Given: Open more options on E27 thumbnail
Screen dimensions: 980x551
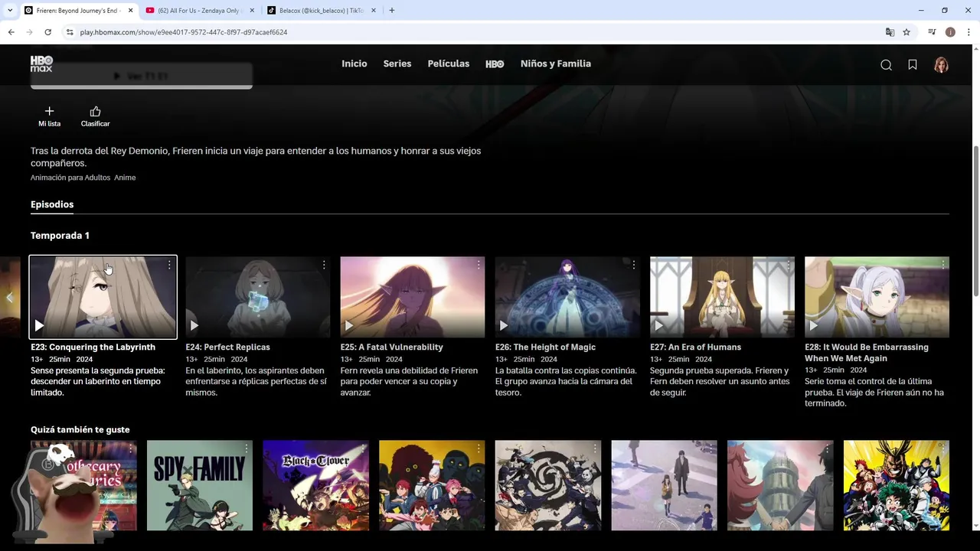Looking at the screenshot, I should (788, 265).
